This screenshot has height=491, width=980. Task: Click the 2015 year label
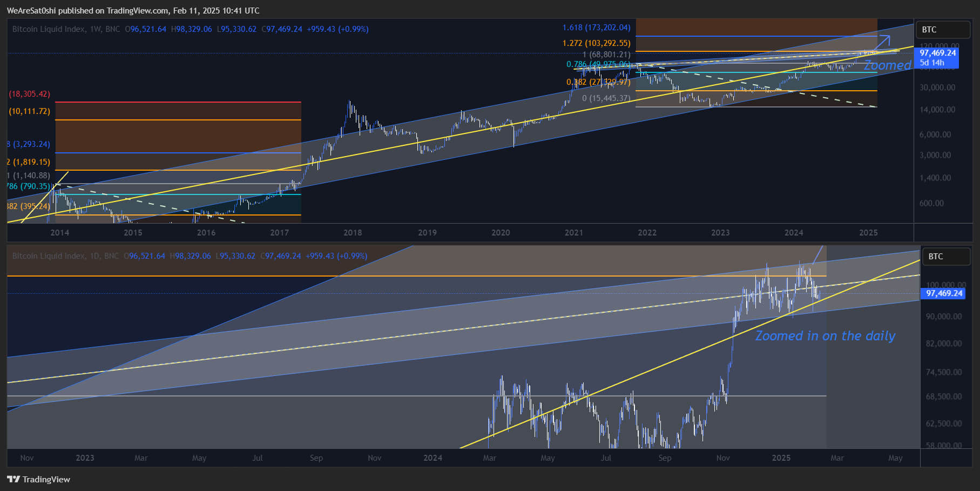click(133, 233)
